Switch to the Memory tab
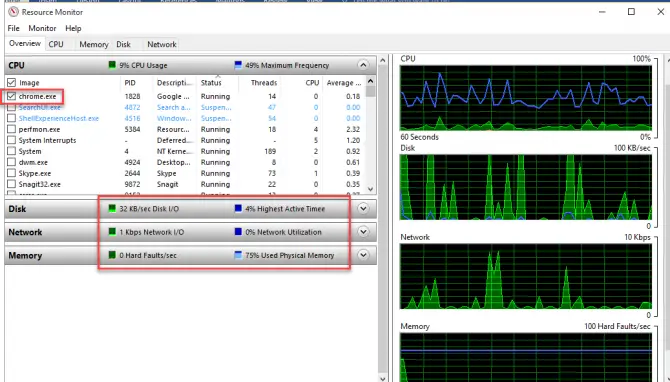The width and height of the screenshot is (670, 382). click(94, 44)
